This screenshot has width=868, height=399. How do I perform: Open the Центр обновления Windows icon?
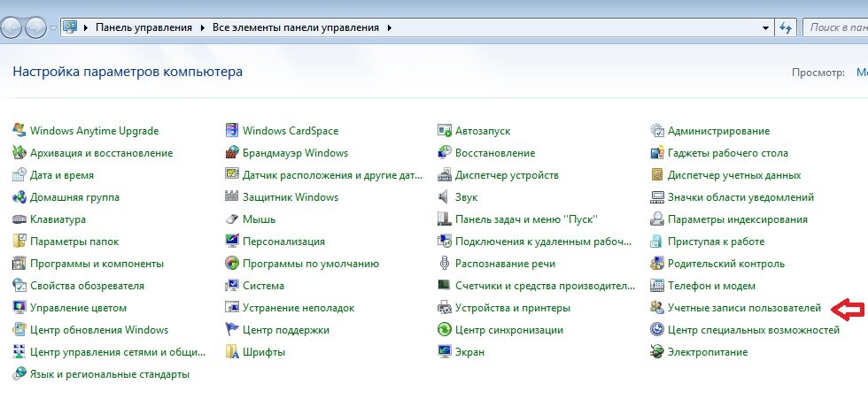pyautogui.click(x=19, y=329)
